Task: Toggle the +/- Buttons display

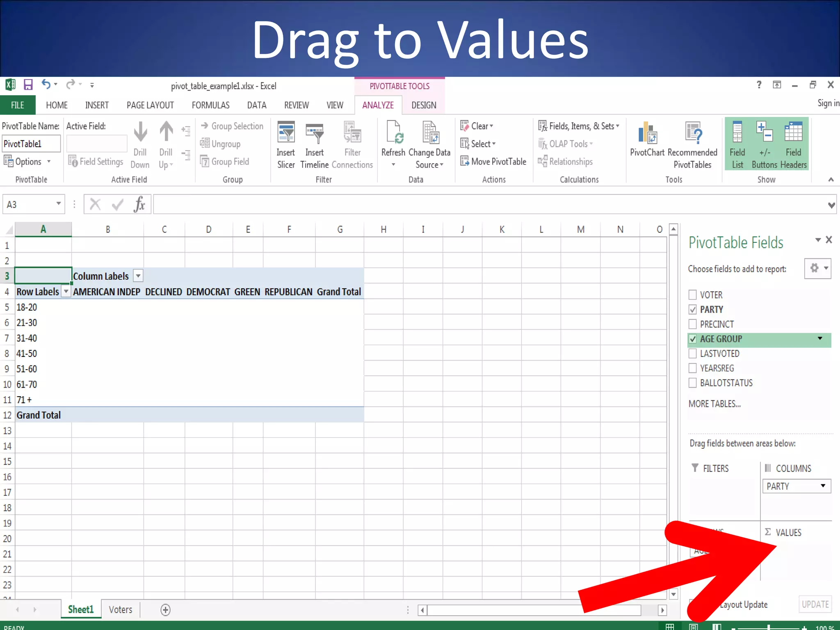Action: click(765, 145)
